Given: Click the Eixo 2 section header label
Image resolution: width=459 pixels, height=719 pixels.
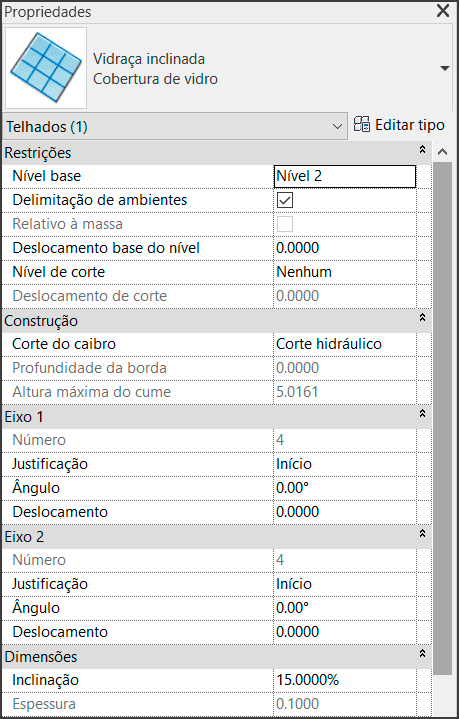Looking at the screenshot, I should 24,537.
